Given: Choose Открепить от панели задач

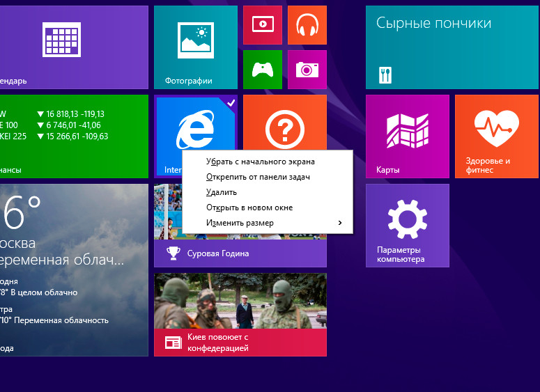Looking at the screenshot, I should point(258,177).
